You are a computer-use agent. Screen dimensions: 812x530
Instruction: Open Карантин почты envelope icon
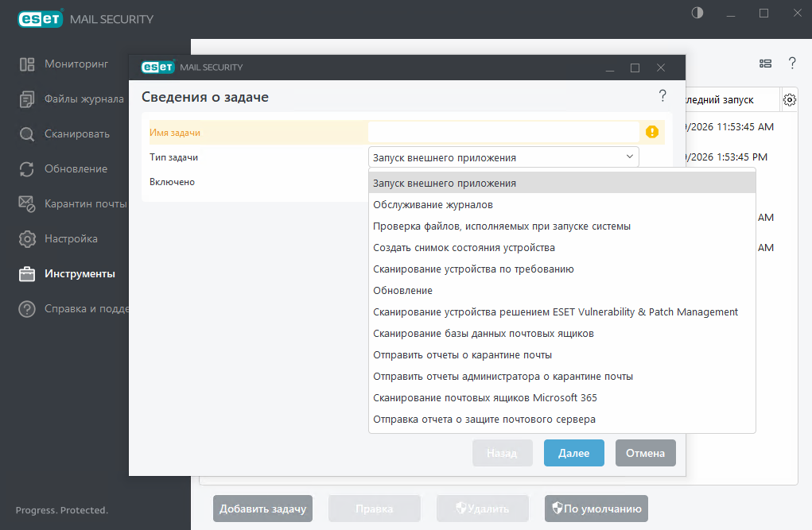pos(27,204)
